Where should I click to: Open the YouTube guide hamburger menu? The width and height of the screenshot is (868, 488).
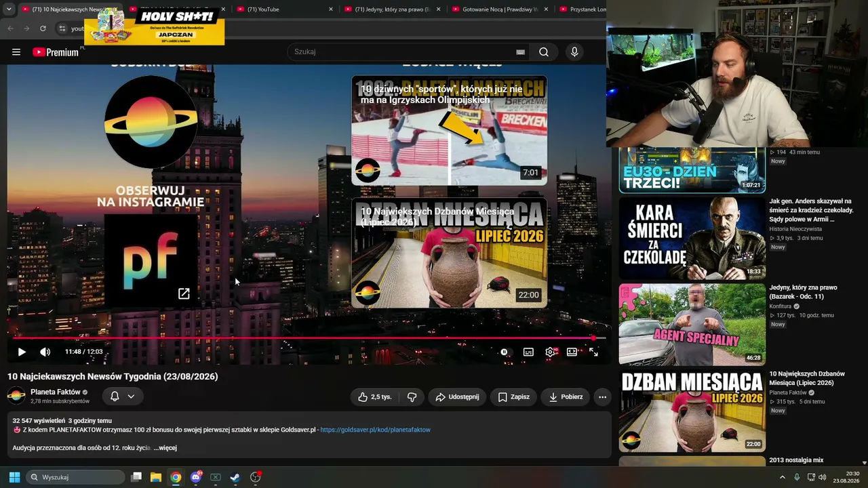point(16,52)
